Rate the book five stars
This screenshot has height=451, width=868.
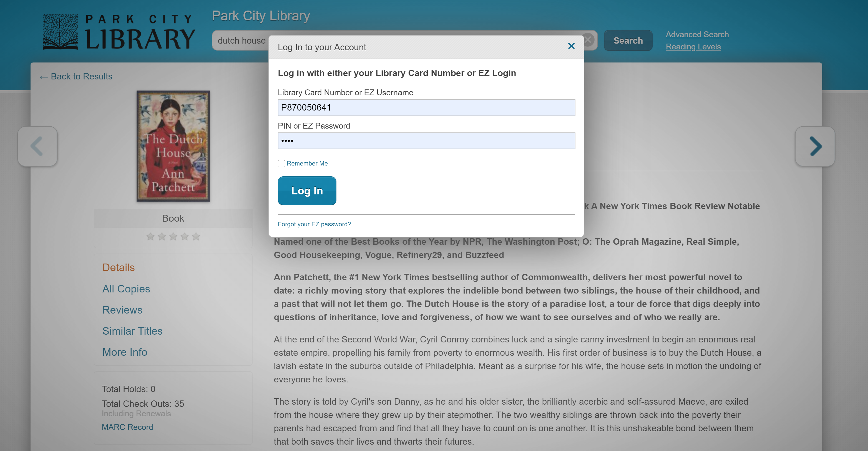196,237
